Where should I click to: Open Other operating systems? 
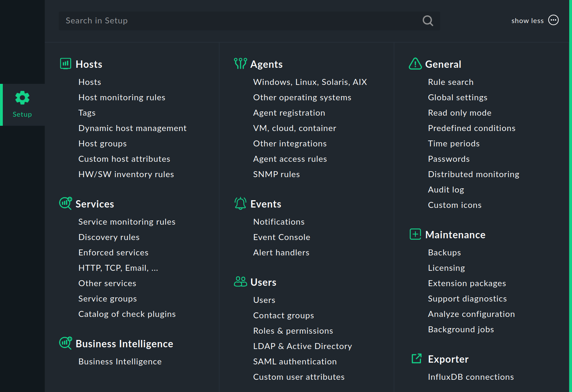[x=302, y=97]
